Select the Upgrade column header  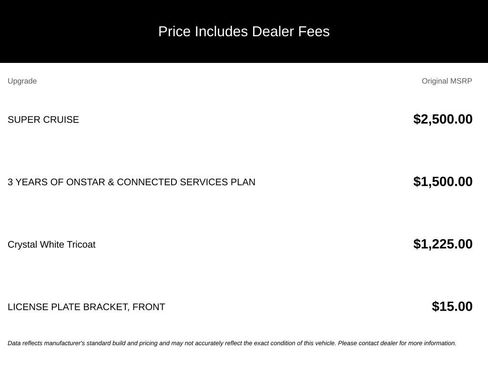pyautogui.click(x=22, y=81)
